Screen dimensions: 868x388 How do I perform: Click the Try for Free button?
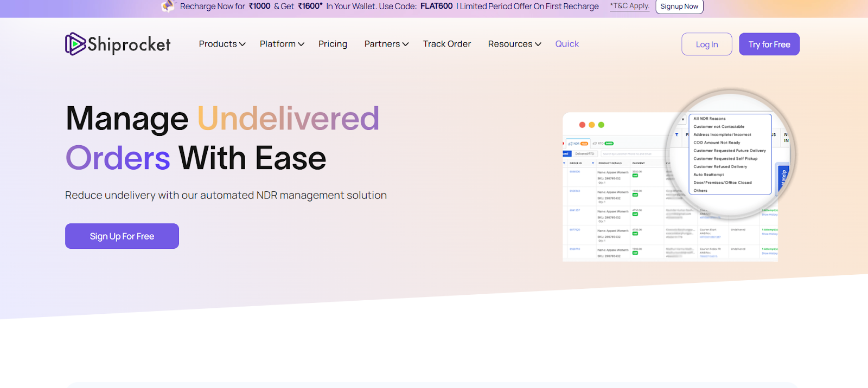[769, 44]
